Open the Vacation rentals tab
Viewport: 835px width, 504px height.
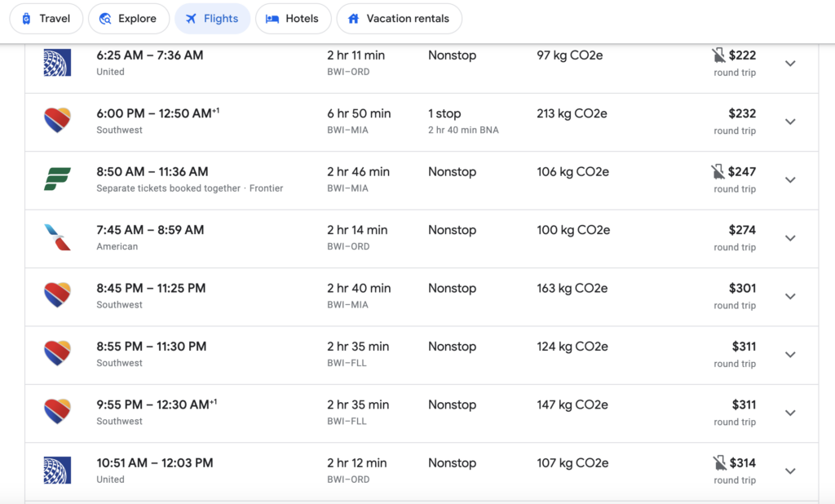(x=399, y=19)
